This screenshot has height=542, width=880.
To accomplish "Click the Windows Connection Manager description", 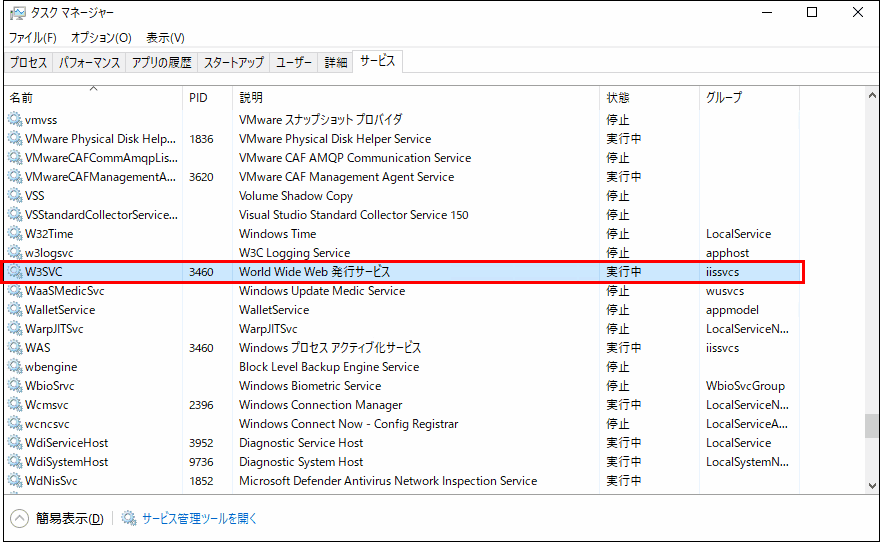I will 320,405.
